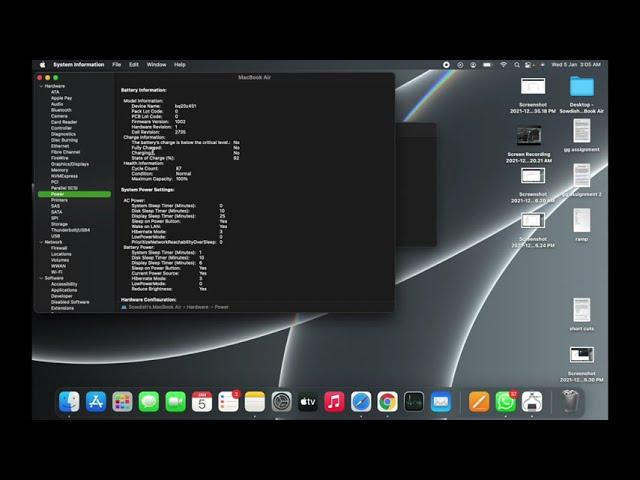Show date and time Wed 5 Jan
This screenshot has width=640, height=480.
576,64
